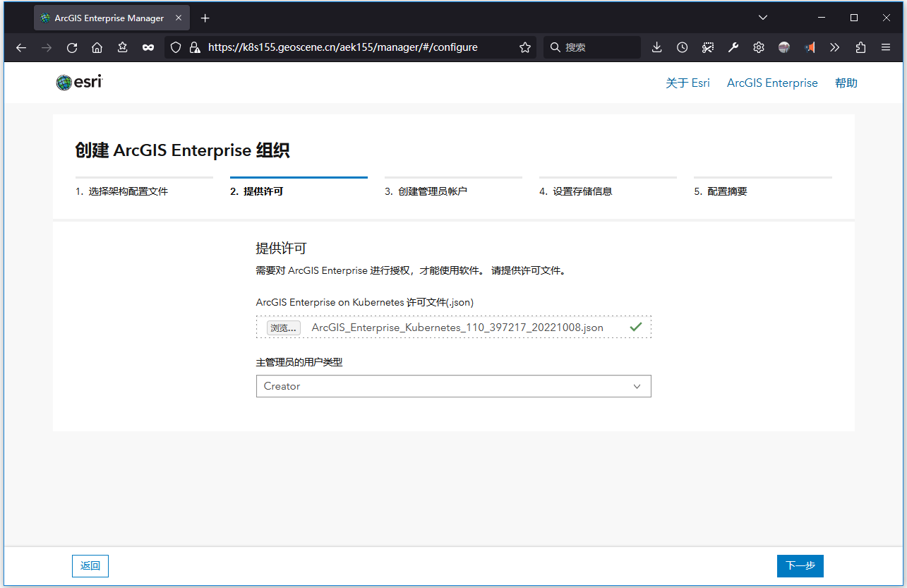Show site security padlock information
Screen dimensions: 907x588
pyautogui.click(x=194, y=47)
